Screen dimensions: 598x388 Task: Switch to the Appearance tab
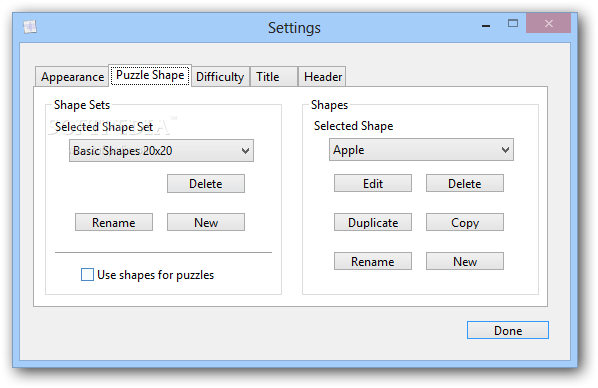[x=72, y=77]
